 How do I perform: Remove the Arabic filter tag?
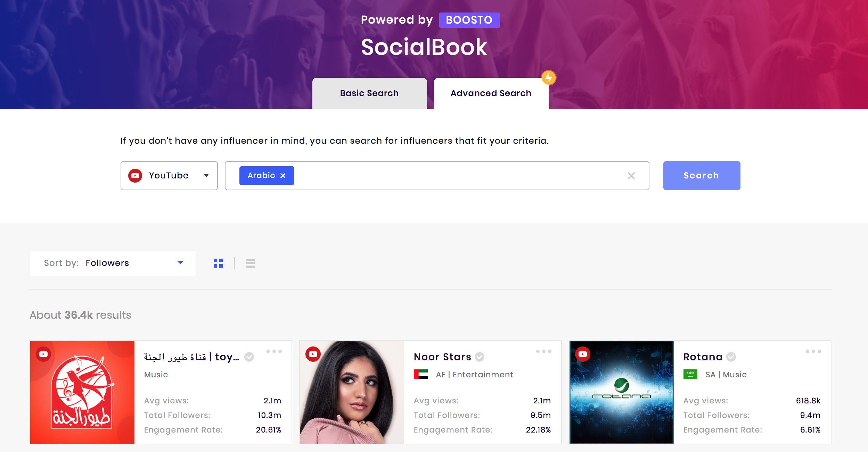click(x=283, y=176)
